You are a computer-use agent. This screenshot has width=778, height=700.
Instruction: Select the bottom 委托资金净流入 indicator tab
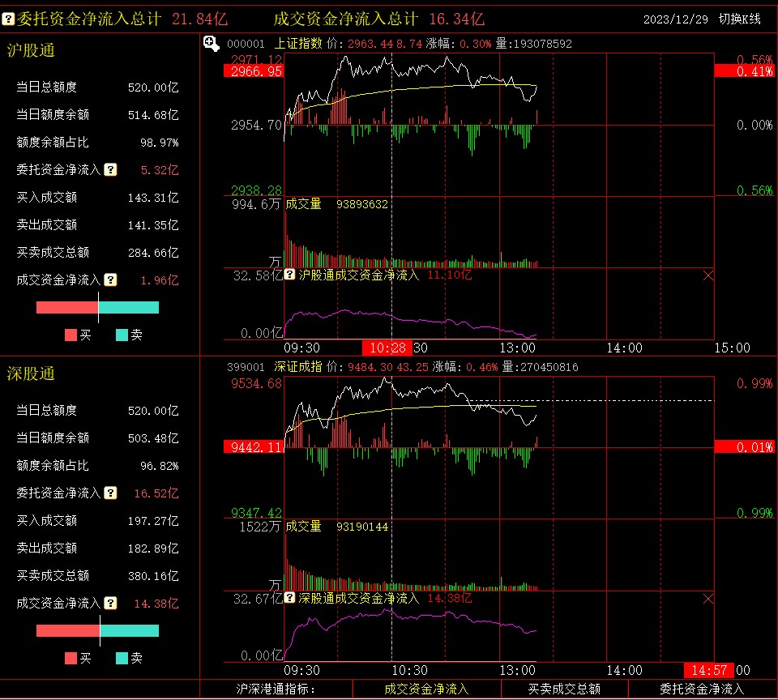coord(702,689)
